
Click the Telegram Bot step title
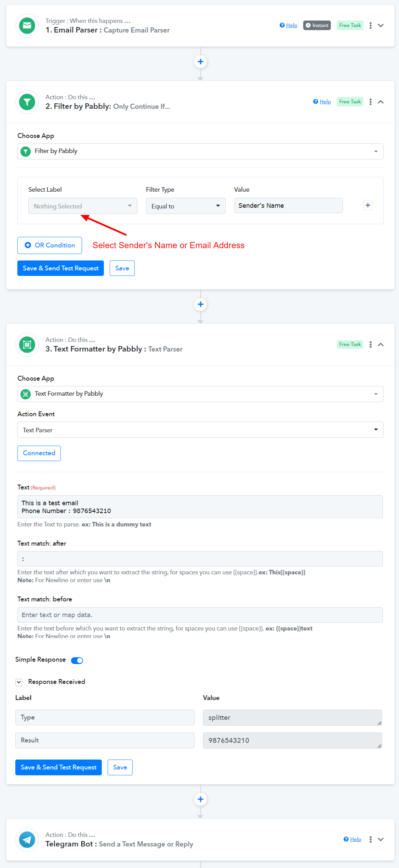(119, 844)
